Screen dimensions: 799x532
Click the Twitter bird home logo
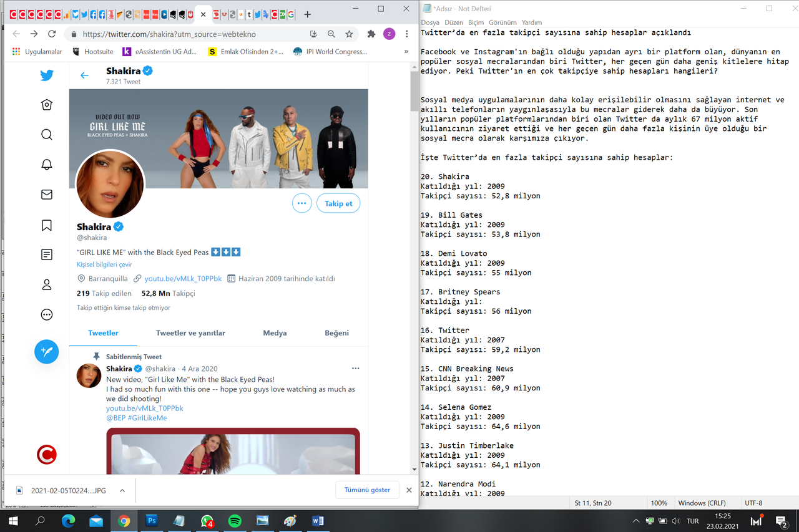47,75
